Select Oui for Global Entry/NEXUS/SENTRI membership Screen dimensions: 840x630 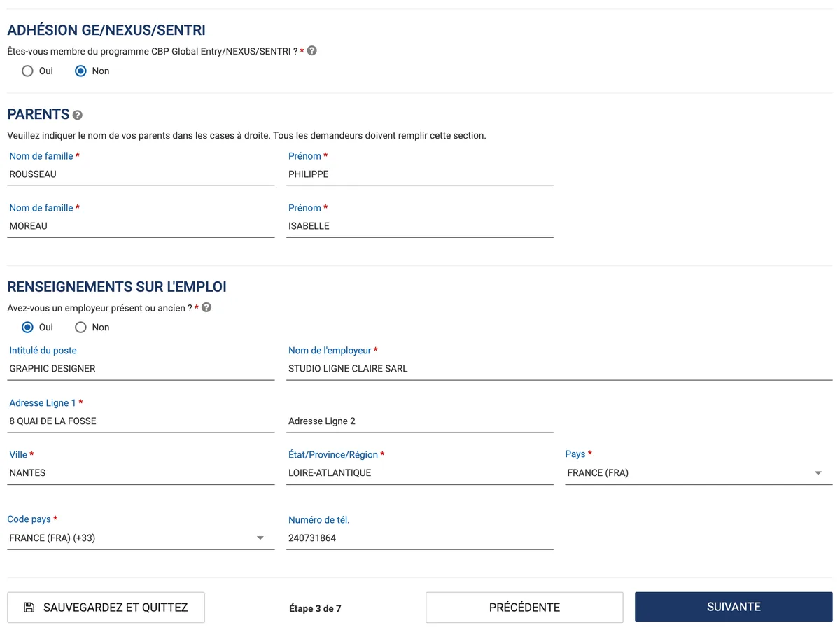pyautogui.click(x=27, y=71)
